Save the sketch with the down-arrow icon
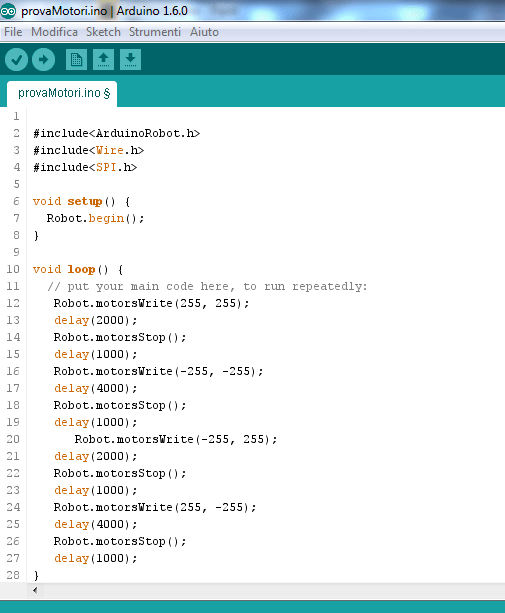Image resolution: width=505 pixels, height=613 pixels. pyautogui.click(x=130, y=60)
